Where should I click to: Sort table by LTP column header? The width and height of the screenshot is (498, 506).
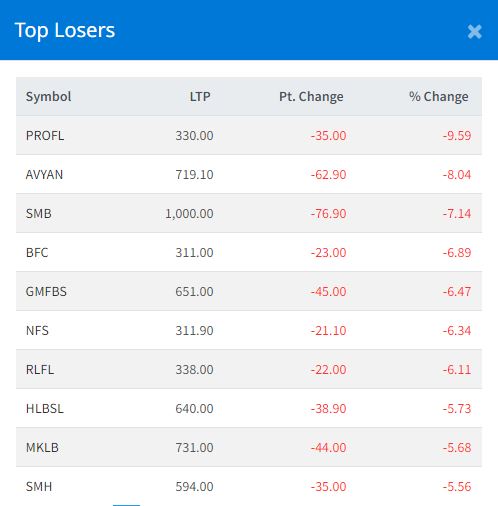click(200, 97)
